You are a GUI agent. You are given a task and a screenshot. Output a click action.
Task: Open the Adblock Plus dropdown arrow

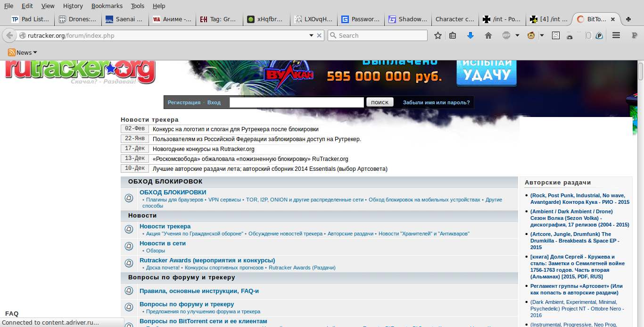pyautogui.click(x=517, y=35)
